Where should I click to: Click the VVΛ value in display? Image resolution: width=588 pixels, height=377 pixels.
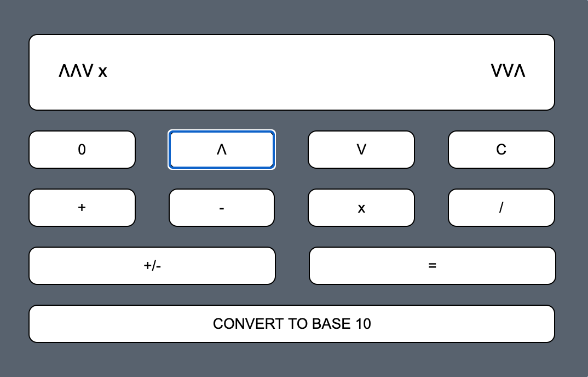tap(508, 71)
